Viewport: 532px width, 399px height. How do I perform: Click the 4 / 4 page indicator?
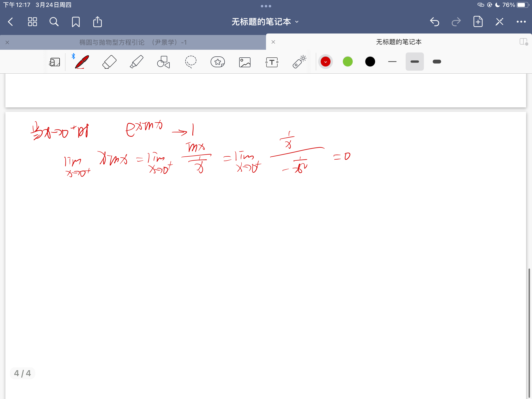click(x=22, y=373)
